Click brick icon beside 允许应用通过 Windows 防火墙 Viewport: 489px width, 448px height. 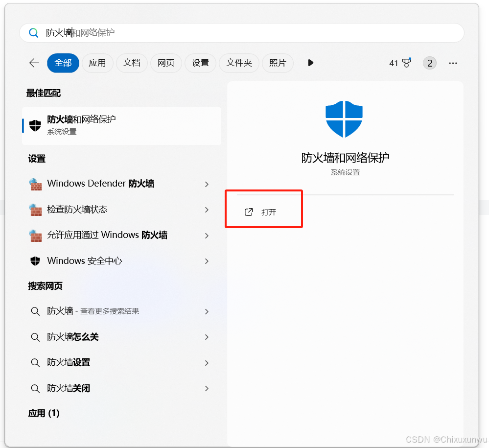[36, 236]
